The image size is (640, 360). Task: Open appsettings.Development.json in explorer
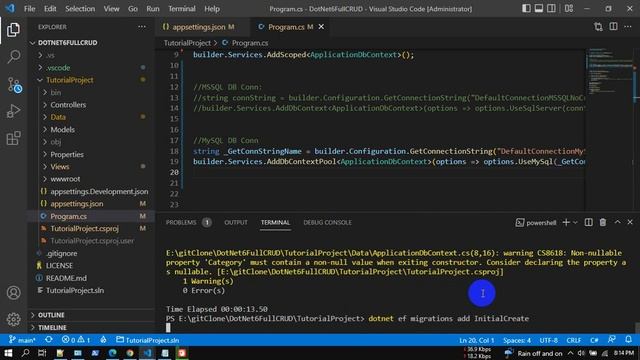99,191
